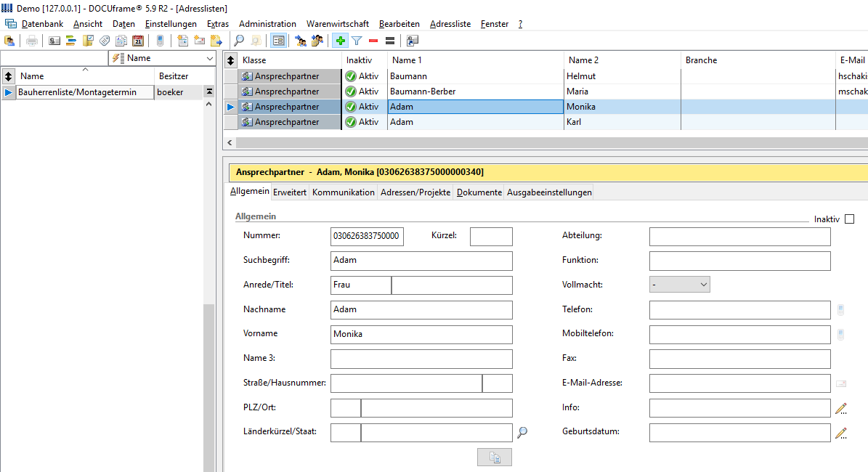Open the Dokumente tab
The image size is (868, 472).
click(x=479, y=192)
